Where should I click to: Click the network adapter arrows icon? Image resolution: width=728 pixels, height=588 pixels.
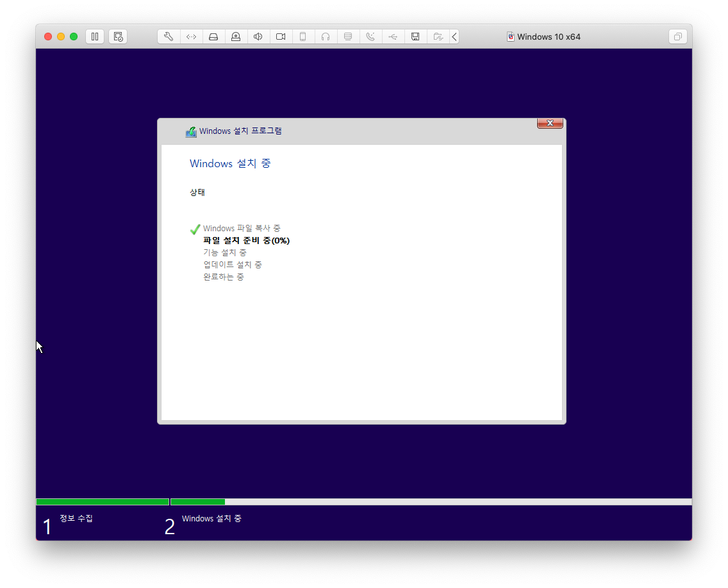(x=191, y=37)
